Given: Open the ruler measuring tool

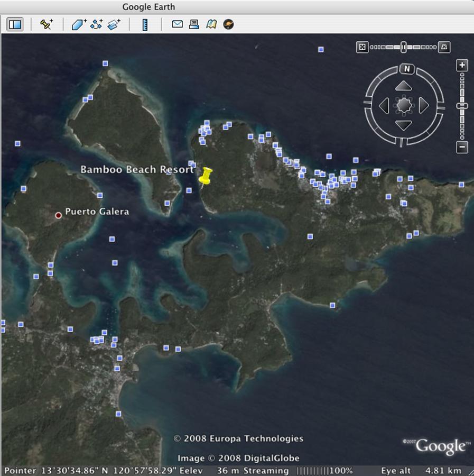Looking at the screenshot, I should click(x=145, y=24).
